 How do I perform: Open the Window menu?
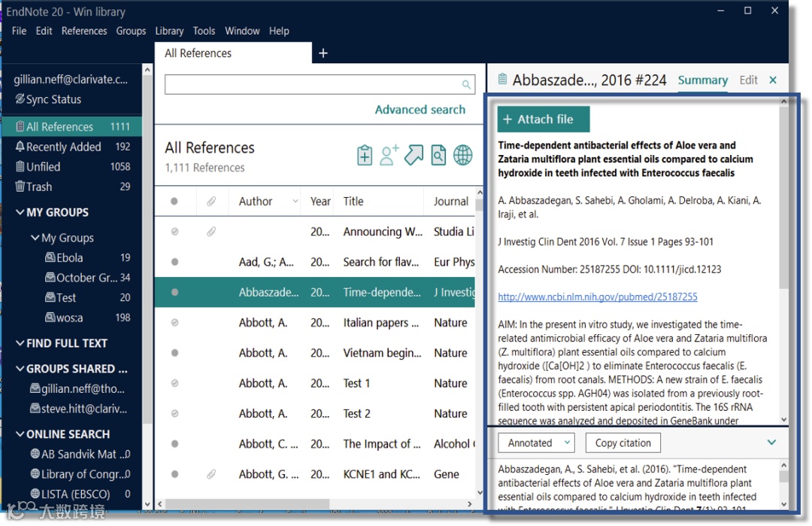point(242,31)
